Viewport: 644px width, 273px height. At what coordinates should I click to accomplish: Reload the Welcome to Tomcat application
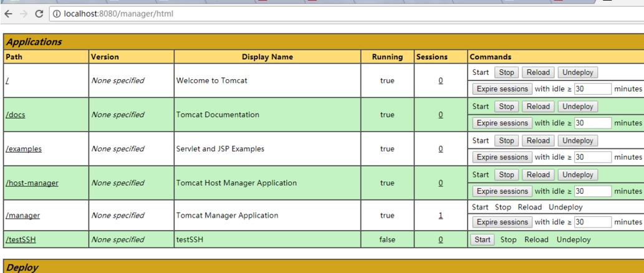click(x=538, y=72)
